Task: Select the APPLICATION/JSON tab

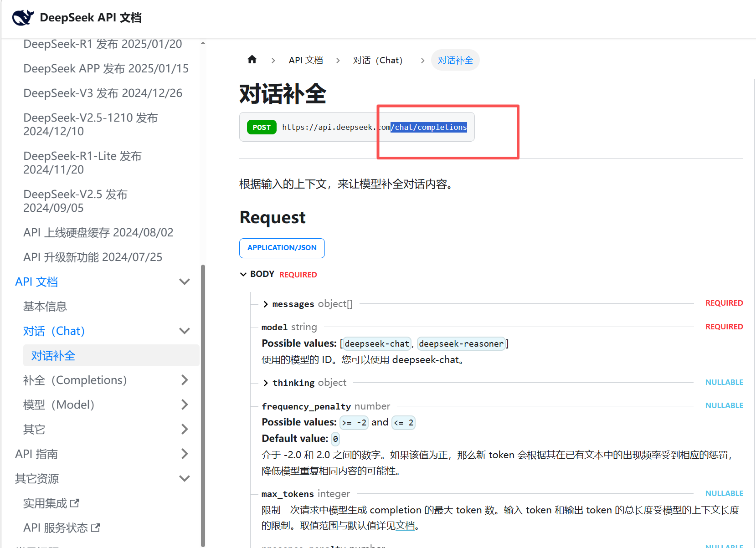Action: [282, 248]
